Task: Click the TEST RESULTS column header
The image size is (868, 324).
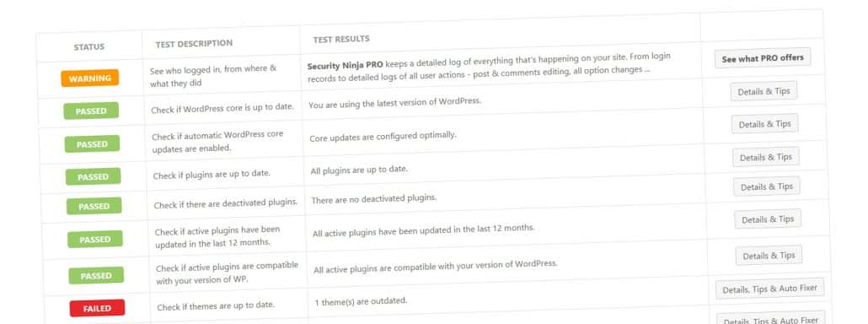Action: click(x=341, y=40)
